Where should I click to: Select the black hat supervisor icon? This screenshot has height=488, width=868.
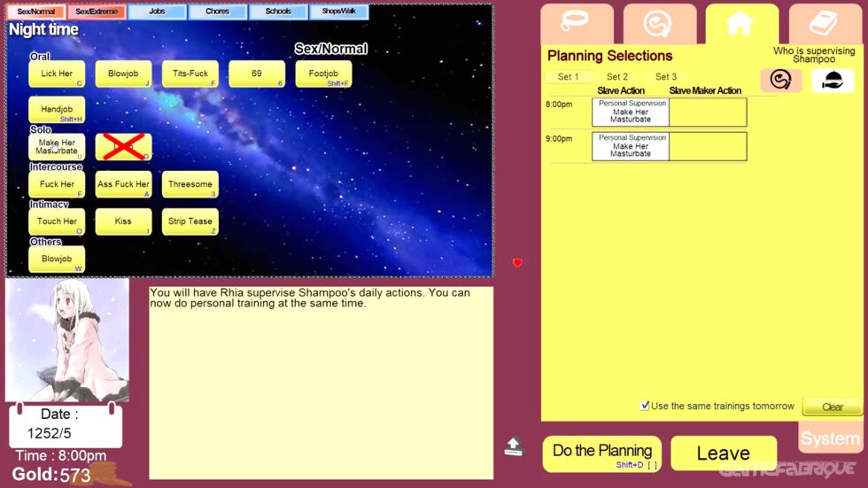coord(833,81)
